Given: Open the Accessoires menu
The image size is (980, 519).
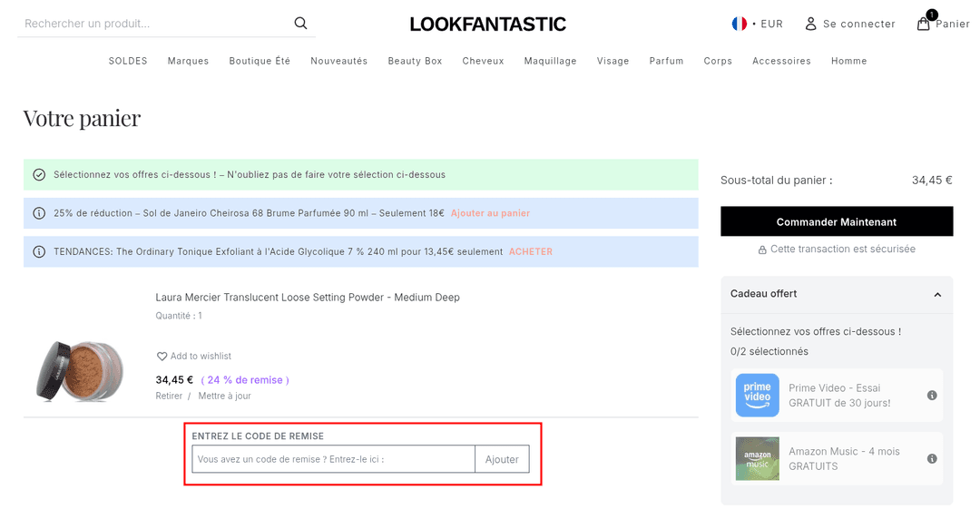Looking at the screenshot, I should (781, 61).
